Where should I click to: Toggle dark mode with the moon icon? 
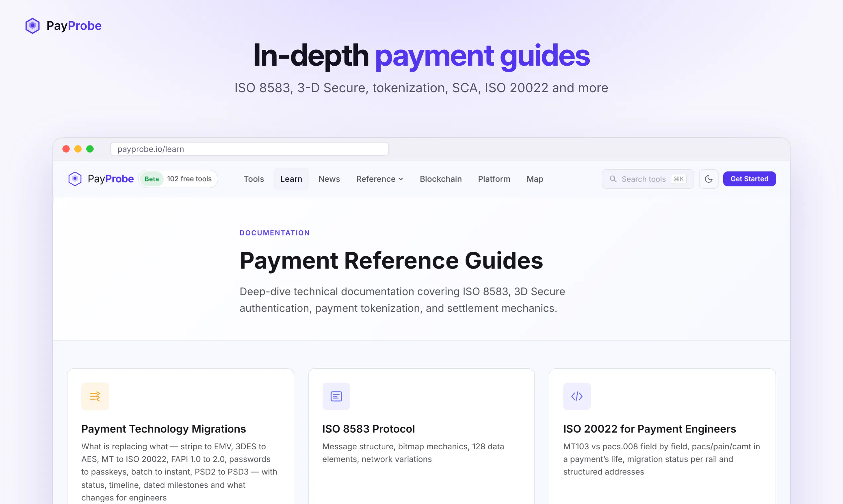click(708, 179)
